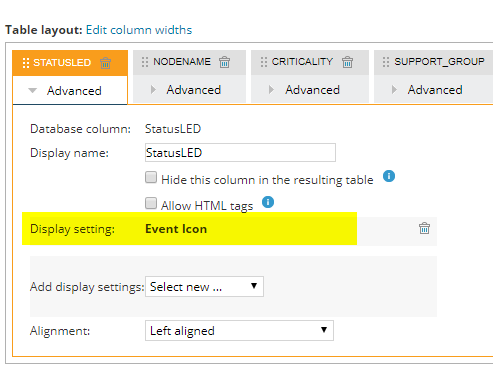The height and width of the screenshot is (385, 493).
Task: Delete the NODENAME column with trash icon
Action: point(224,62)
